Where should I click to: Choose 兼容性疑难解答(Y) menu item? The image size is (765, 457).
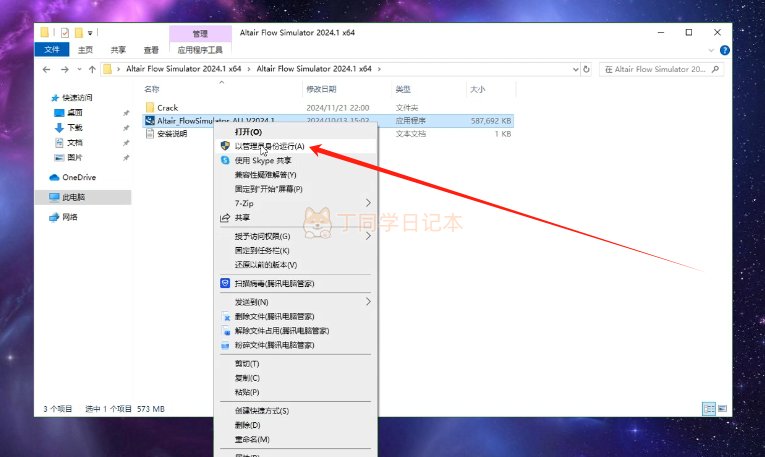pyautogui.click(x=295, y=175)
